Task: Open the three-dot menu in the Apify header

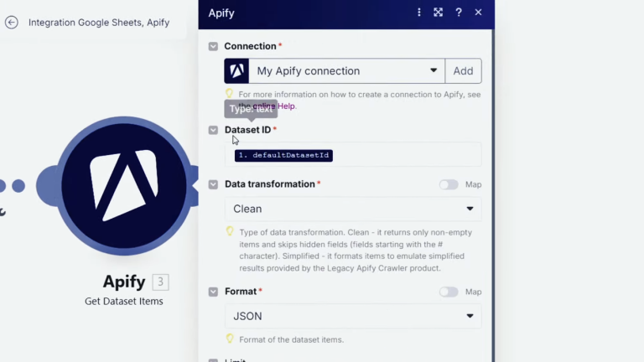Action: pos(419,13)
